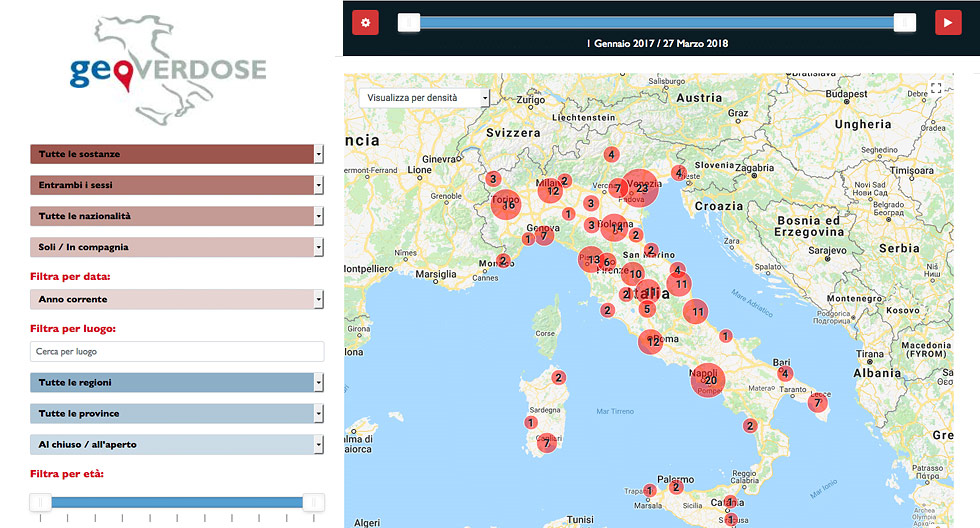Image resolution: width=980 pixels, height=528 pixels.
Task: Open the 'Anno corrente' date dropdown
Action: (x=177, y=299)
